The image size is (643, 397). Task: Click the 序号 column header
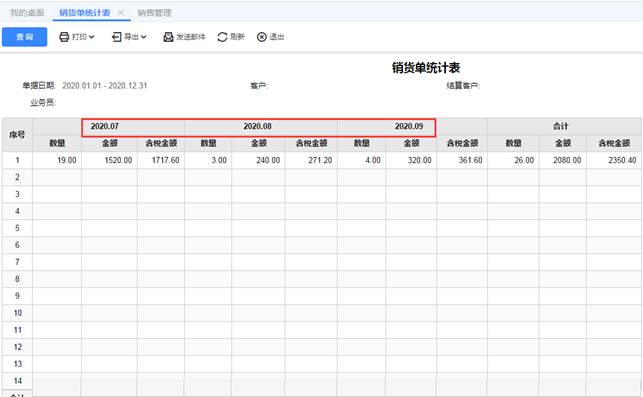tap(17, 135)
